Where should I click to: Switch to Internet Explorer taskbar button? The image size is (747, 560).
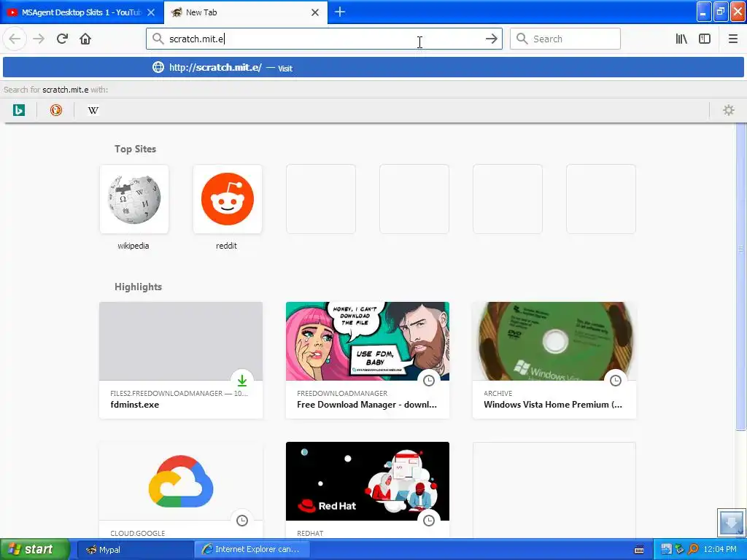click(x=252, y=550)
